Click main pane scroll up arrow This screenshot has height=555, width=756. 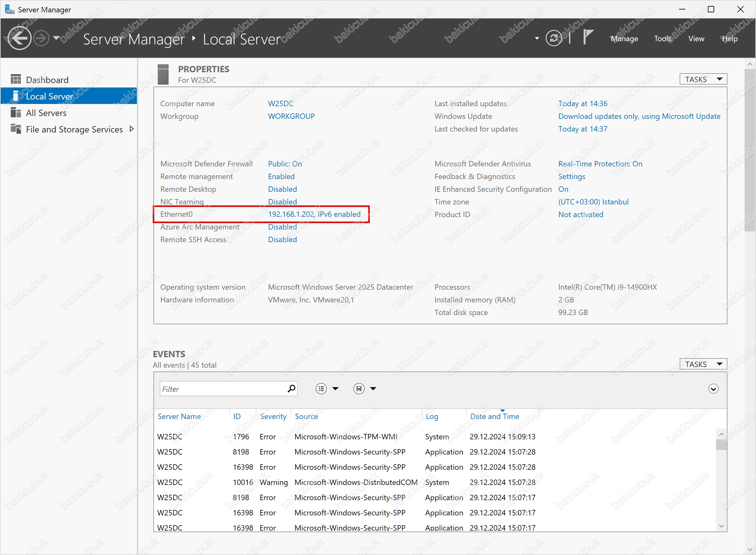click(x=750, y=64)
